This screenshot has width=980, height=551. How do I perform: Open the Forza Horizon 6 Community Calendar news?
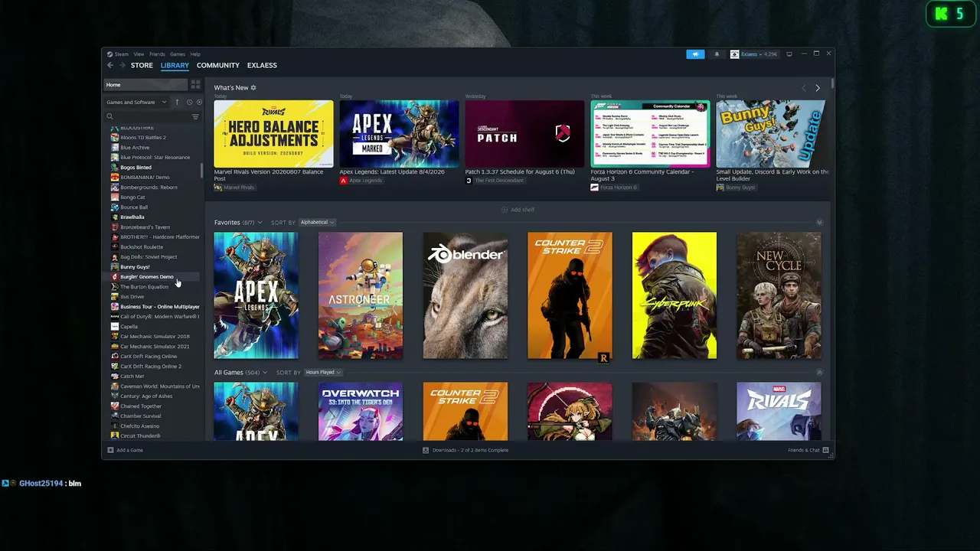[x=650, y=133]
